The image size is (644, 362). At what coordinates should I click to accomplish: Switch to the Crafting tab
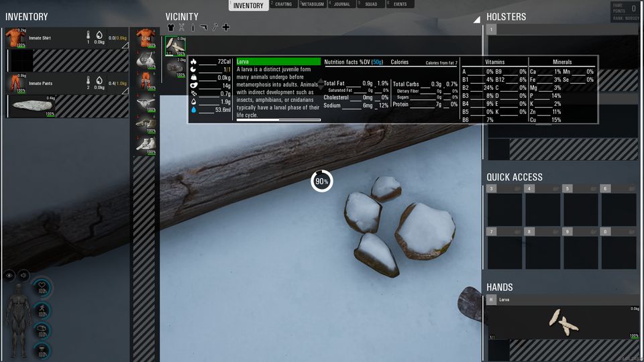(x=283, y=4)
